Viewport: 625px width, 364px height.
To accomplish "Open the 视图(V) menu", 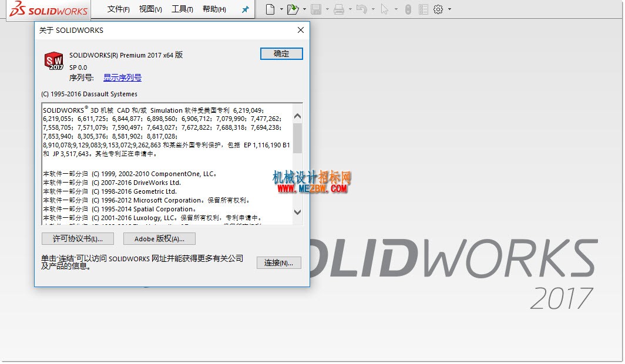I will click(150, 9).
